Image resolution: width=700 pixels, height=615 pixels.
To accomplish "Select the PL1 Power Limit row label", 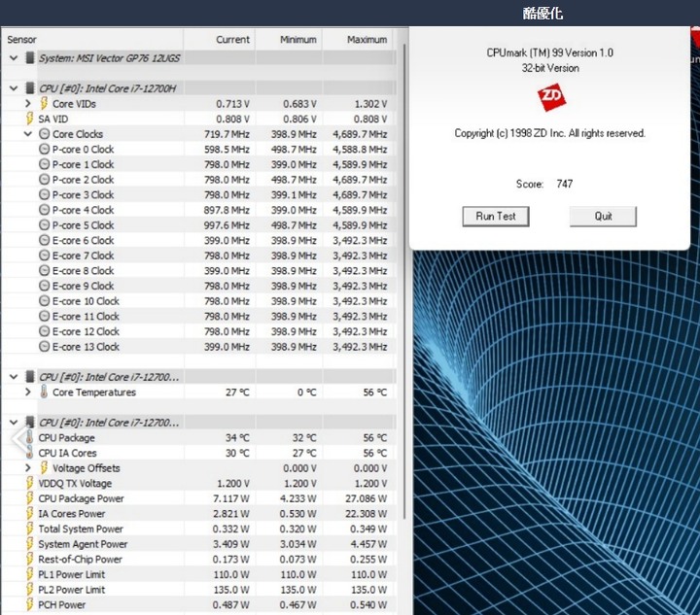I will 71,574.
